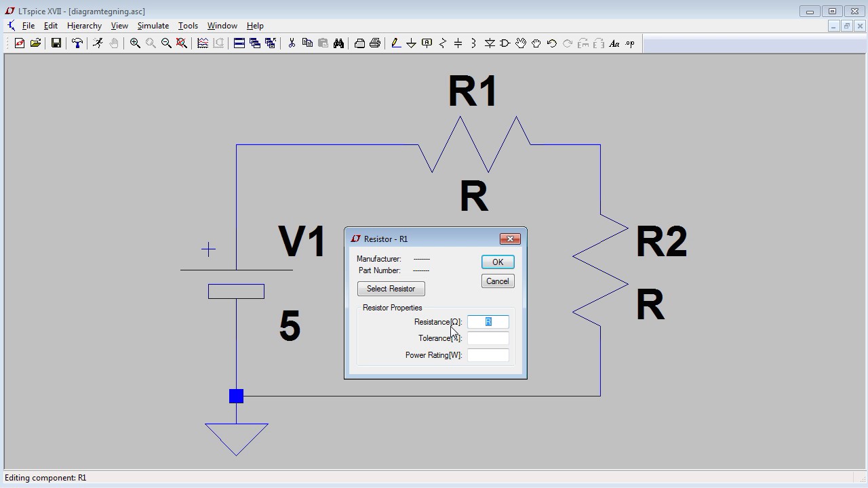Click the V1 voltage source label
Viewport: 868px width, 488px height.
pyautogui.click(x=302, y=241)
